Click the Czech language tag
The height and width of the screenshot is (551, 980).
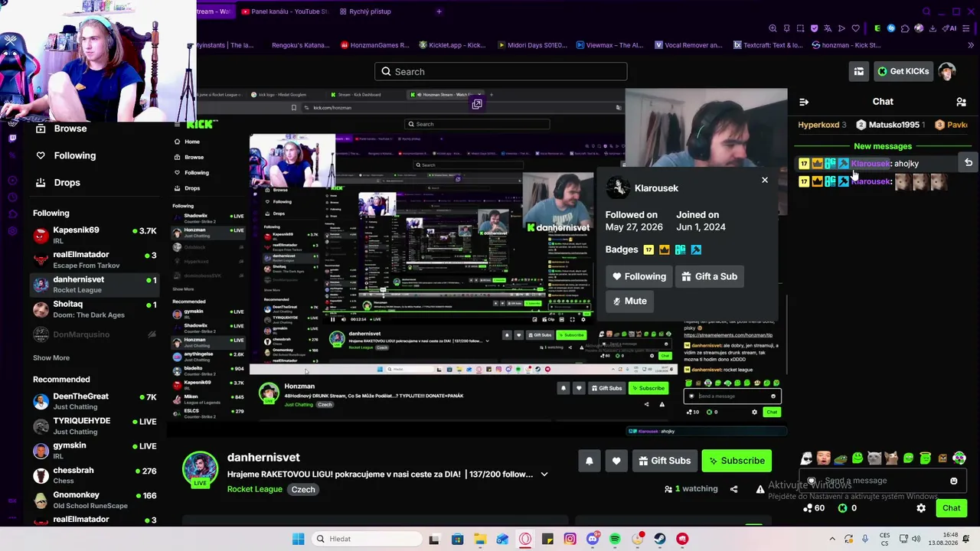coord(303,490)
